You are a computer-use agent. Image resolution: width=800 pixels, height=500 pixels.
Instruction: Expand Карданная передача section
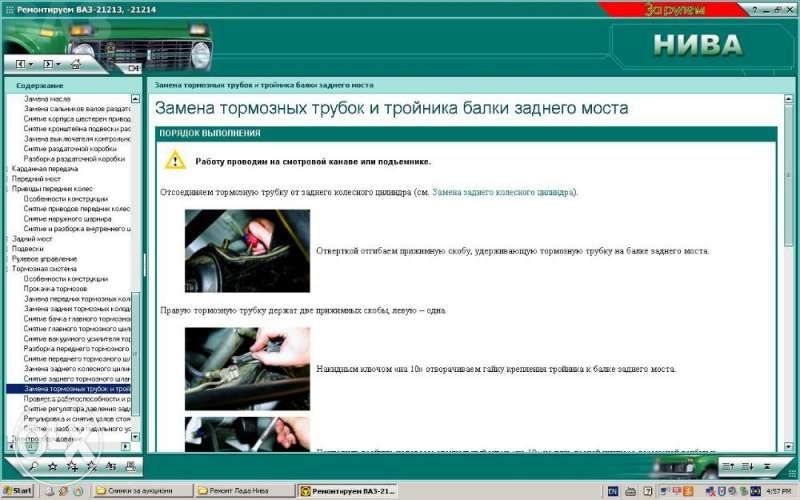45,169
